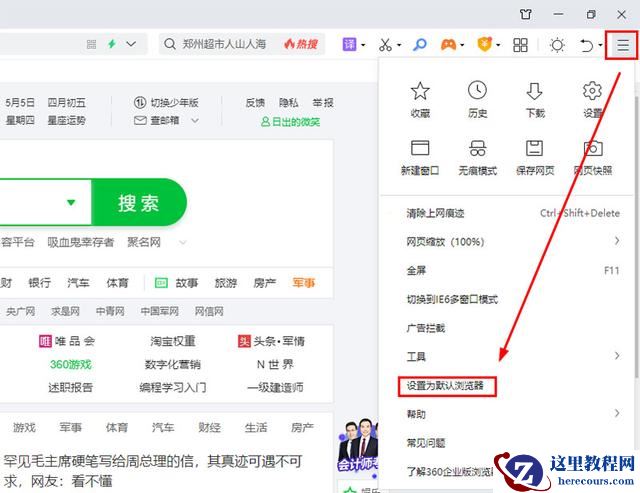Save the web page (保存网页)
The image size is (640, 493).
(535, 158)
